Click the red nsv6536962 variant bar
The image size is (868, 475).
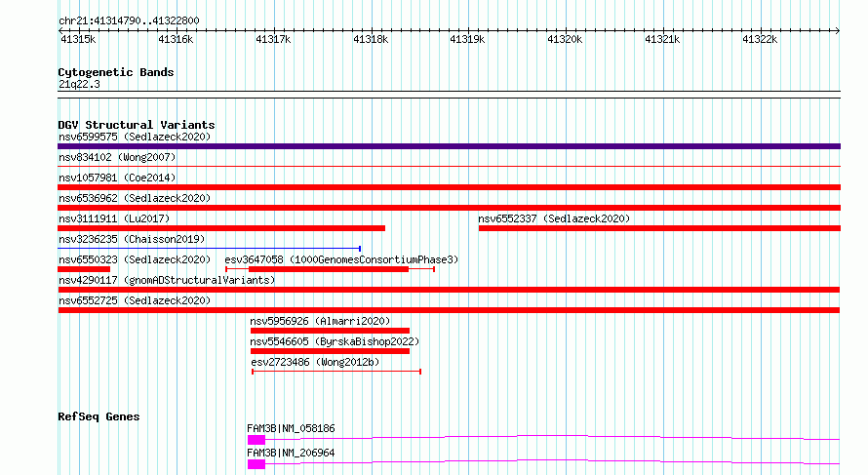449,208
